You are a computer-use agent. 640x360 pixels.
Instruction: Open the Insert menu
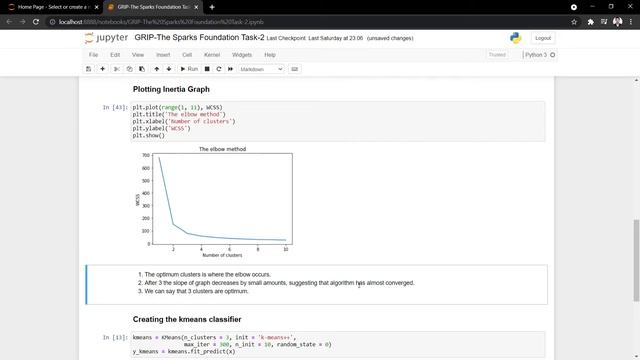point(163,55)
